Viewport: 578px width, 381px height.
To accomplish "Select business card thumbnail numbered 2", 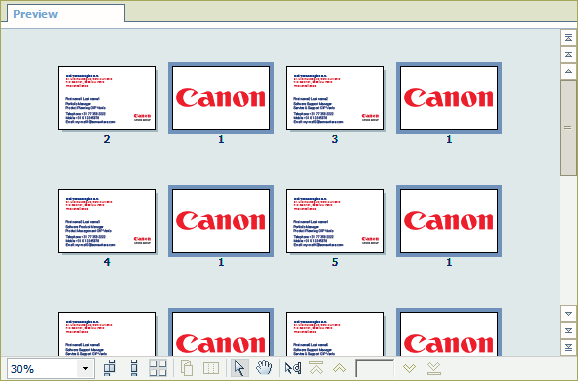I will [x=107, y=98].
